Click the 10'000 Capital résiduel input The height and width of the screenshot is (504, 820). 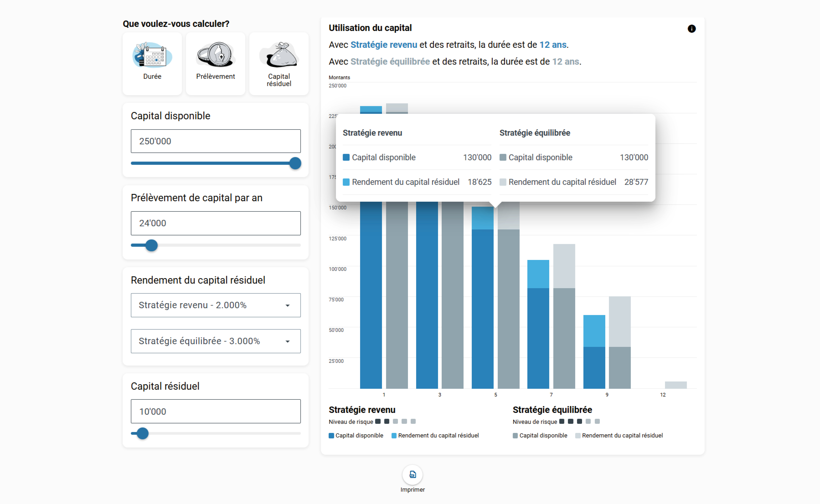216,412
